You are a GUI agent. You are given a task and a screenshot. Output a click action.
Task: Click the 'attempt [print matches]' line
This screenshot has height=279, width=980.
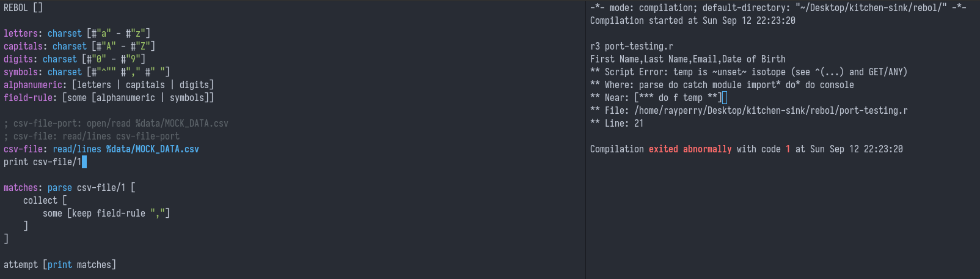[x=59, y=265]
